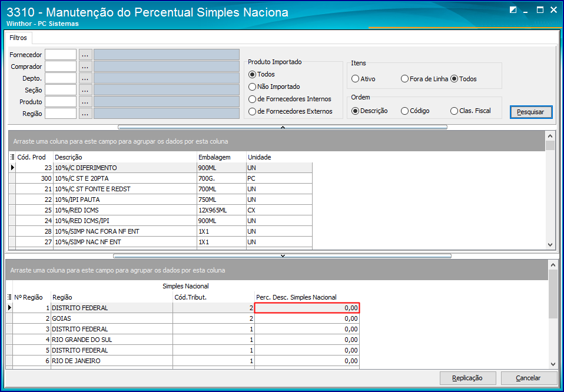Click up arrow of products grid scrollbar
The width and height of the screenshot is (564, 392).
coord(550,136)
